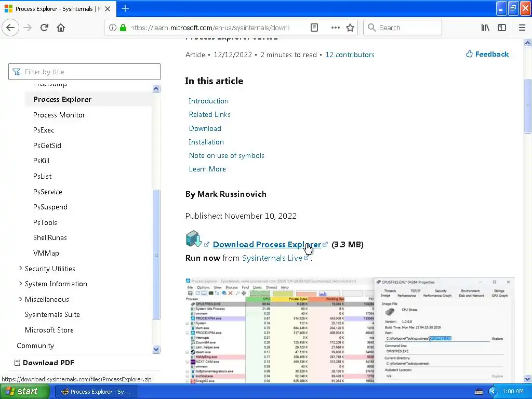Select PsTools in sidebar

point(45,222)
